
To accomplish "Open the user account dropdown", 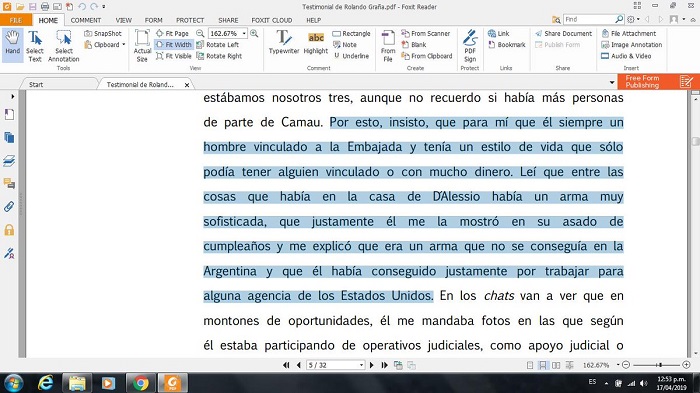I will [677, 19].
